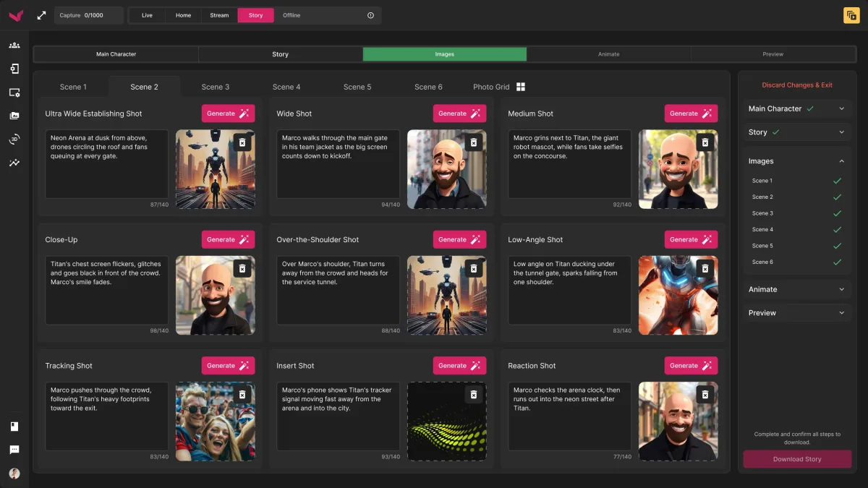Delete the Low-Angle Shot image
The image size is (868, 488).
[705, 268]
